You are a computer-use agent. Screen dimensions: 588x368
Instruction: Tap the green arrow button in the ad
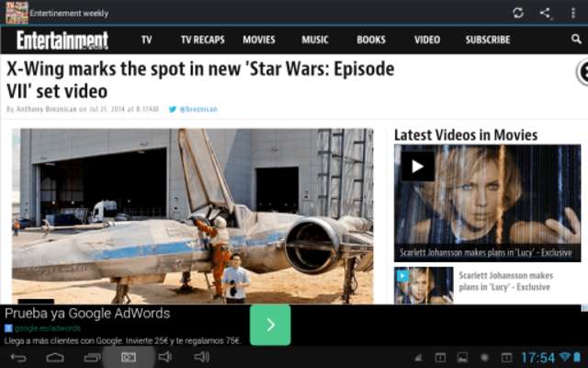point(270,325)
